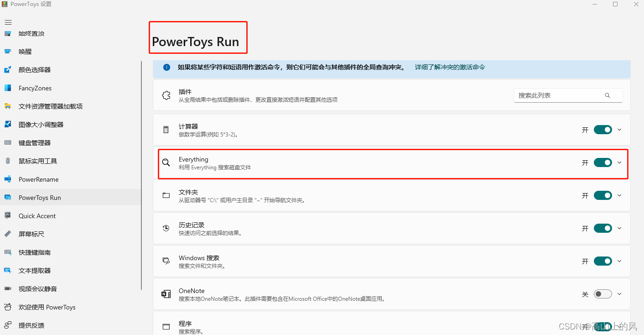The width and height of the screenshot is (644, 335).
Task: Click the Mouse utilities (鼠标实用工具) icon
Action: coord(8,161)
